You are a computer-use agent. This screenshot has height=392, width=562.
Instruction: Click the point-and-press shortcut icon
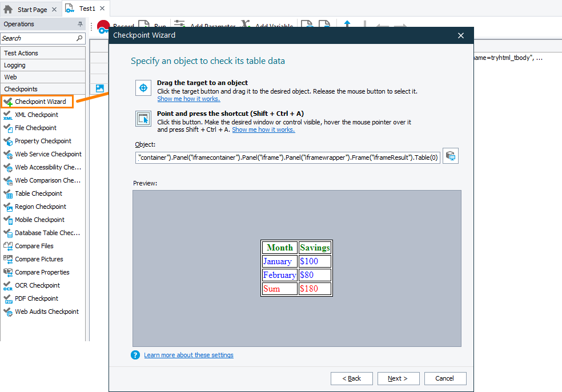click(143, 119)
